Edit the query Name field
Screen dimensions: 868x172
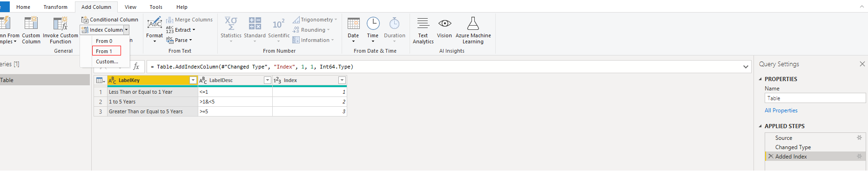[815, 98]
